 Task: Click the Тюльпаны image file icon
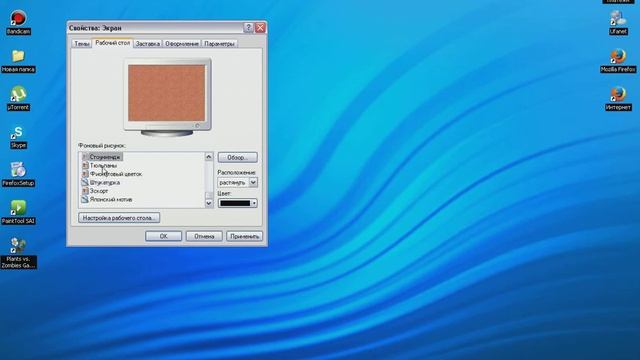click(85, 165)
